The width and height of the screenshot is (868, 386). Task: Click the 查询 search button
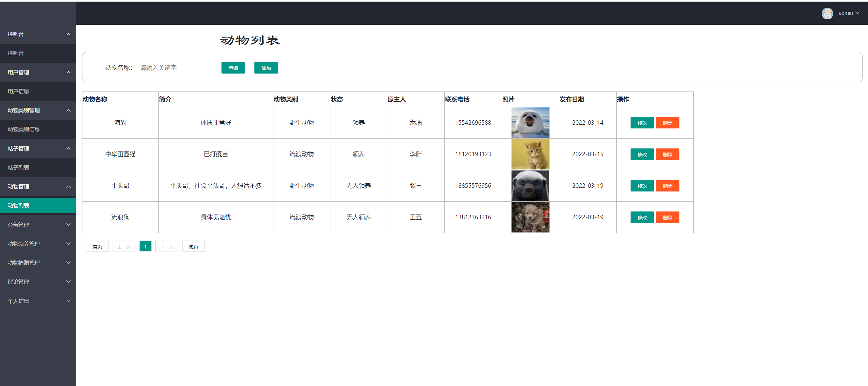[233, 68]
